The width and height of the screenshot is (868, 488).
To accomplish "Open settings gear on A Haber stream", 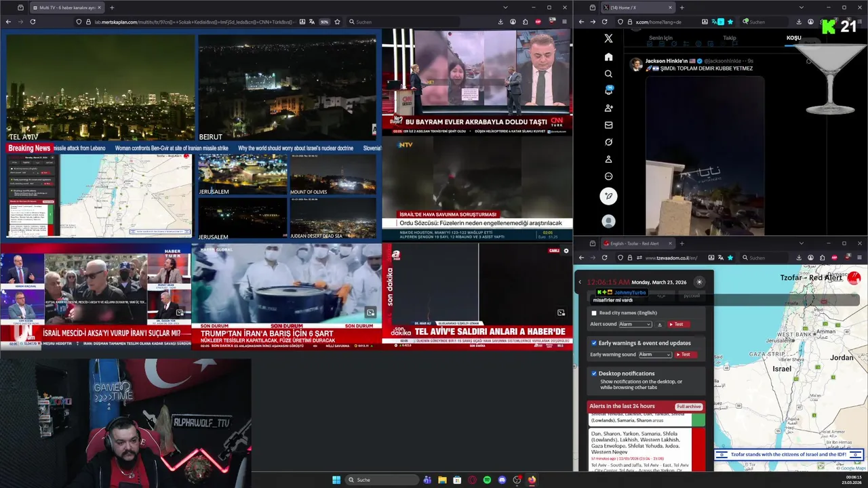I will point(566,251).
